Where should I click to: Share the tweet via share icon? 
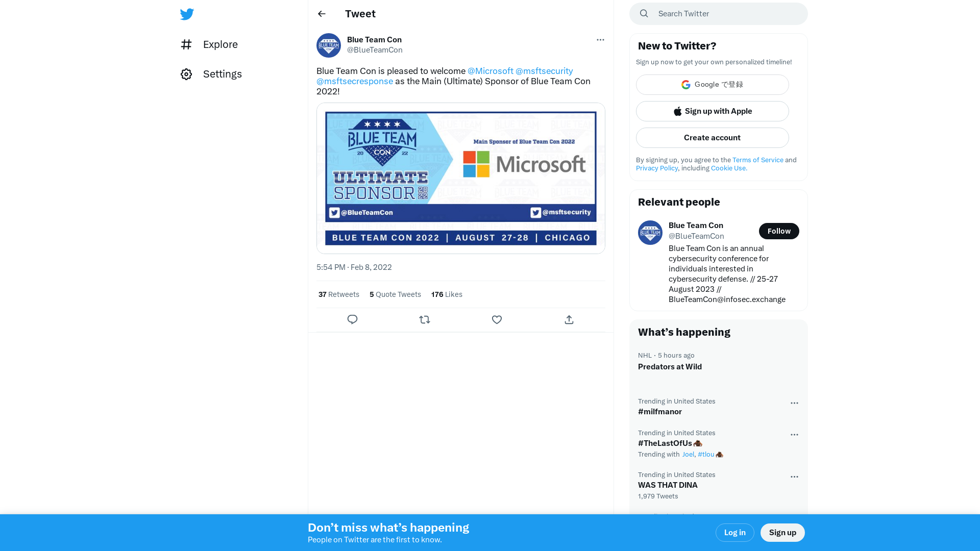point(569,320)
